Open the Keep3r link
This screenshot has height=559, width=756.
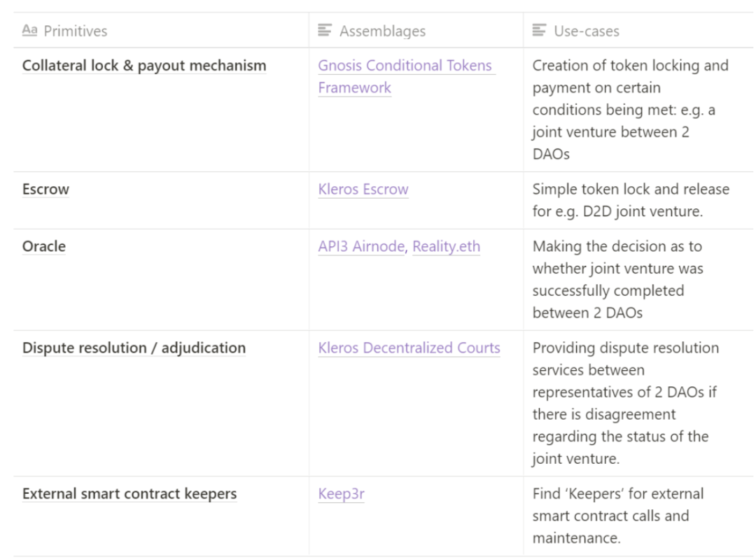click(x=341, y=494)
